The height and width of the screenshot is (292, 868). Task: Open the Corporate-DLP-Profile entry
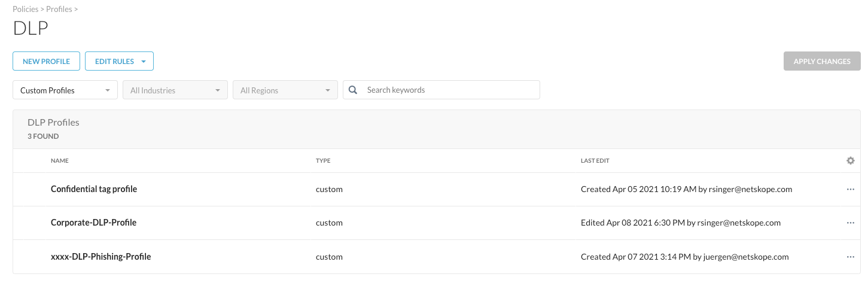tap(93, 223)
